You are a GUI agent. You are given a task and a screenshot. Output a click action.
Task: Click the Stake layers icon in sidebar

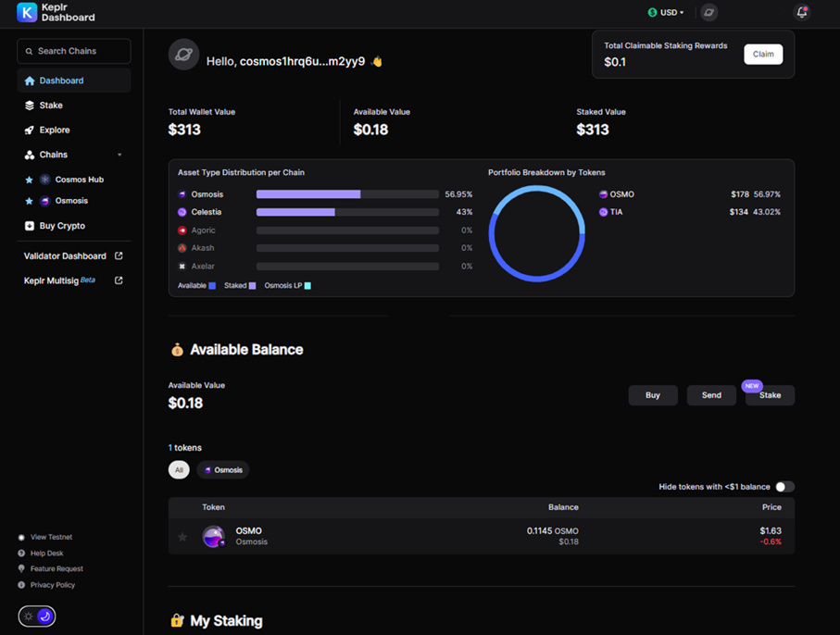click(x=30, y=106)
